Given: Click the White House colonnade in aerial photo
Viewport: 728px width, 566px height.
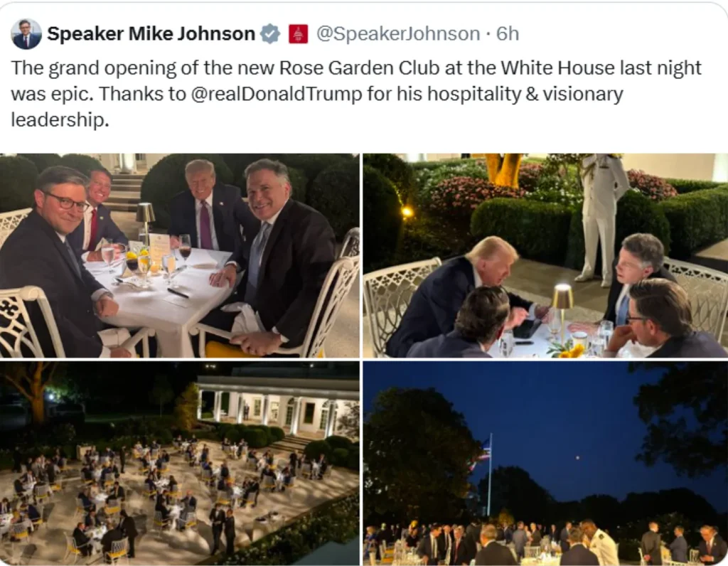Looking at the screenshot, I should (x=278, y=405).
